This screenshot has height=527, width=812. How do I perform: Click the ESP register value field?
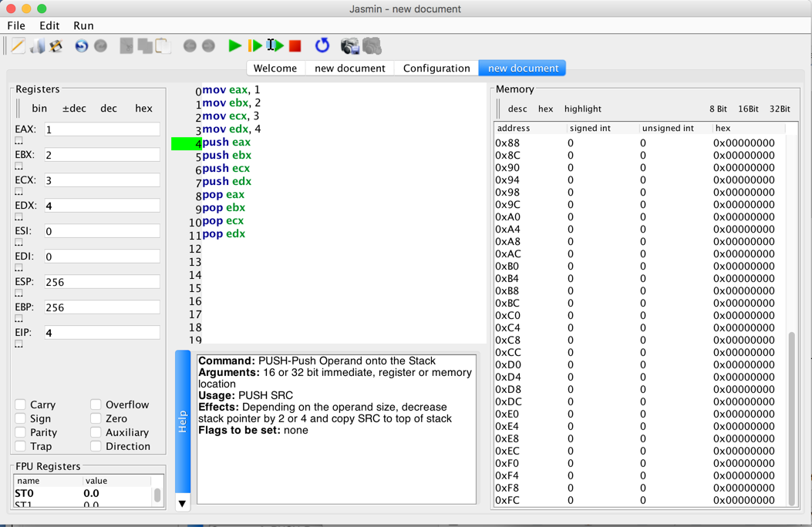pyautogui.click(x=102, y=282)
